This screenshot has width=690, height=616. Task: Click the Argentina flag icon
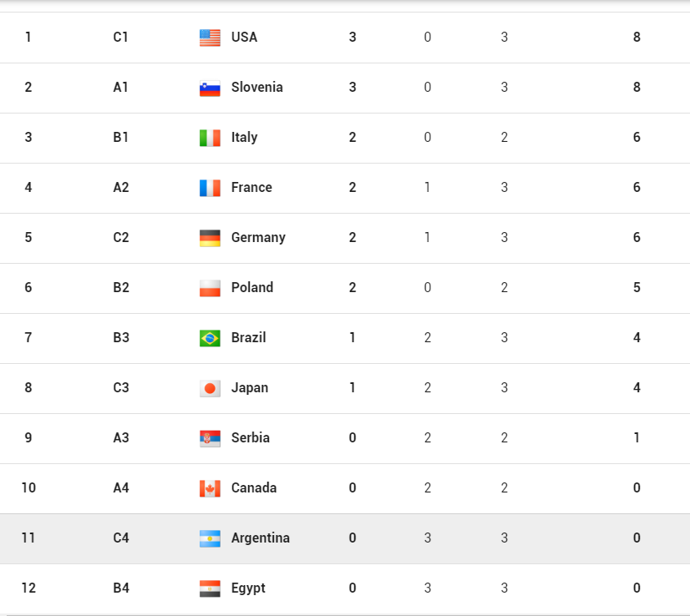point(210,538)
